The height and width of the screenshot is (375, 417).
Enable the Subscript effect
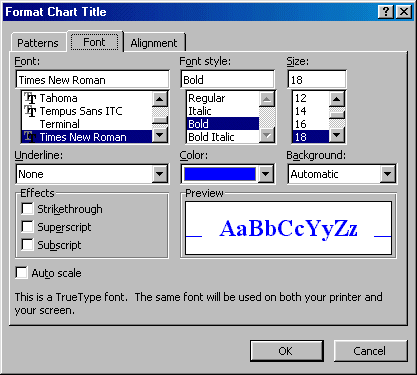click(x=27, y=245)
